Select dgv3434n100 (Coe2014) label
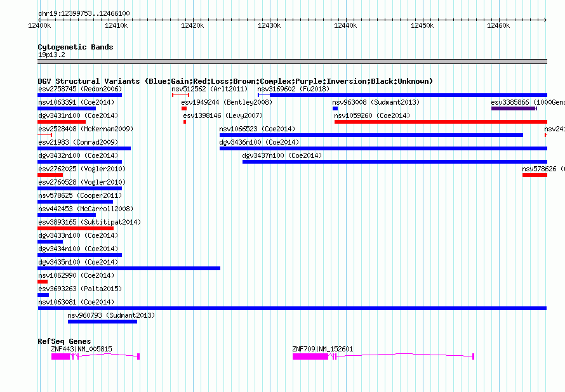The width and height of the screenshot is (565, 392). (x=78, y=249)
